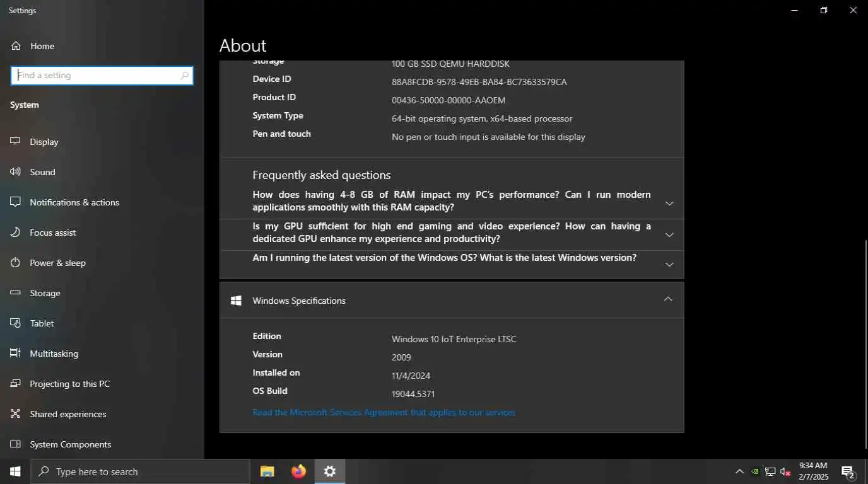The width and height of the screenshot is (868, 484).
Task: Click the Multitasking icon in sidebar
Action: pos(16,354)
